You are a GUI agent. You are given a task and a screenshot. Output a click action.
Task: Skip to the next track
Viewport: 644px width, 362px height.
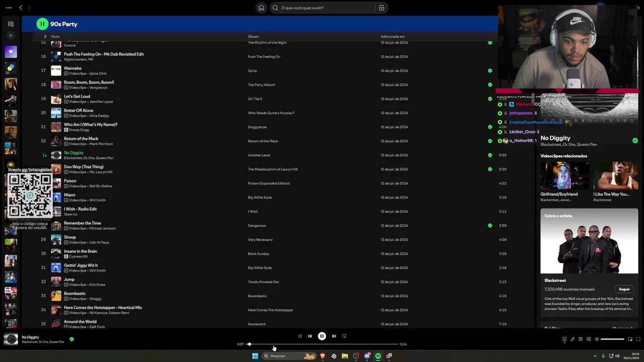pyautogui.click(x=334, y=336)
